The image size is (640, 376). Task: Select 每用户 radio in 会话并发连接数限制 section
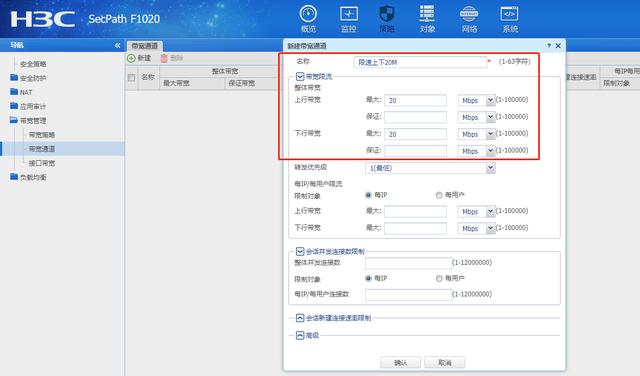pyautogui.click(x=439, y=278)
